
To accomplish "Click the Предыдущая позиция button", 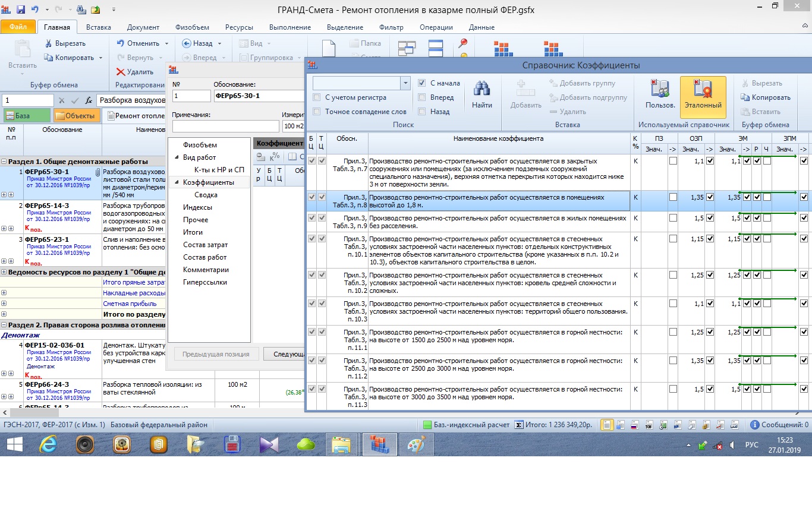I will [216, 354].
